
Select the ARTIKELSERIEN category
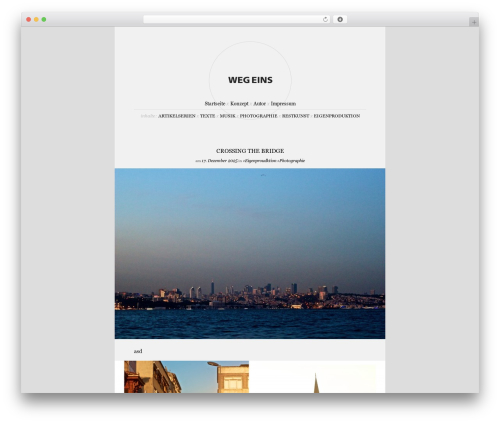click(x=177, y=116)
